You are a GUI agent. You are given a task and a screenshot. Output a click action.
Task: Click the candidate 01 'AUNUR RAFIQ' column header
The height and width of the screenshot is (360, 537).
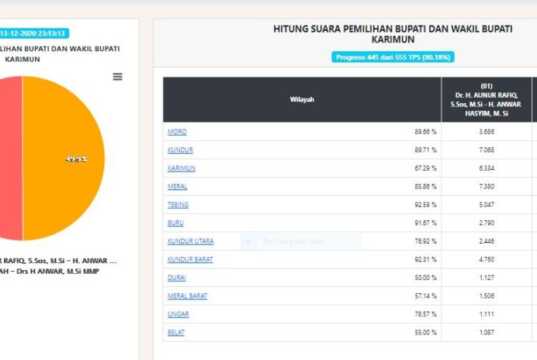[486, 99]
